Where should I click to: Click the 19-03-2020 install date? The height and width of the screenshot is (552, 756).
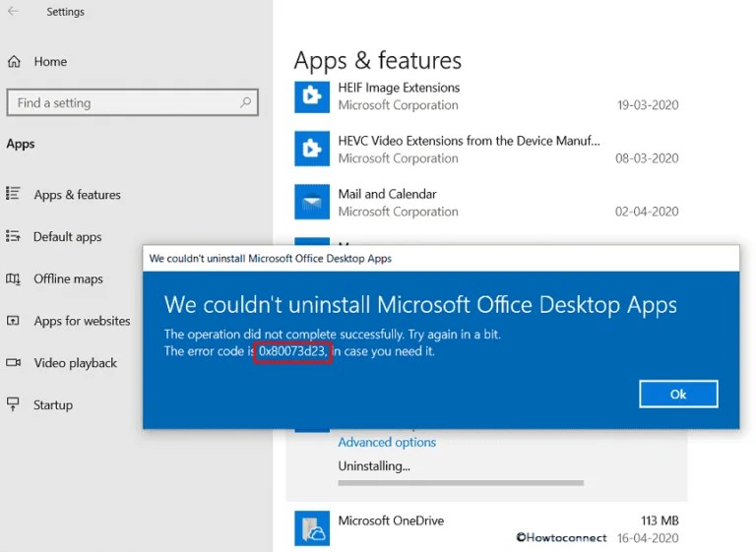648,105
